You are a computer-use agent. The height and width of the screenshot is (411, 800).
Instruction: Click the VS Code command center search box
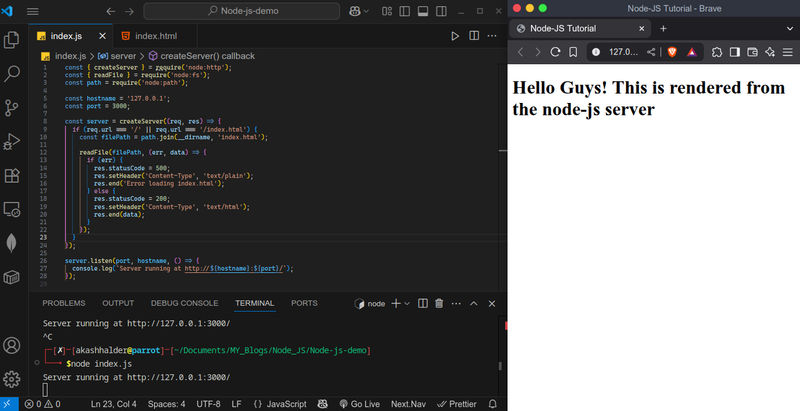(x=242, y=11)
